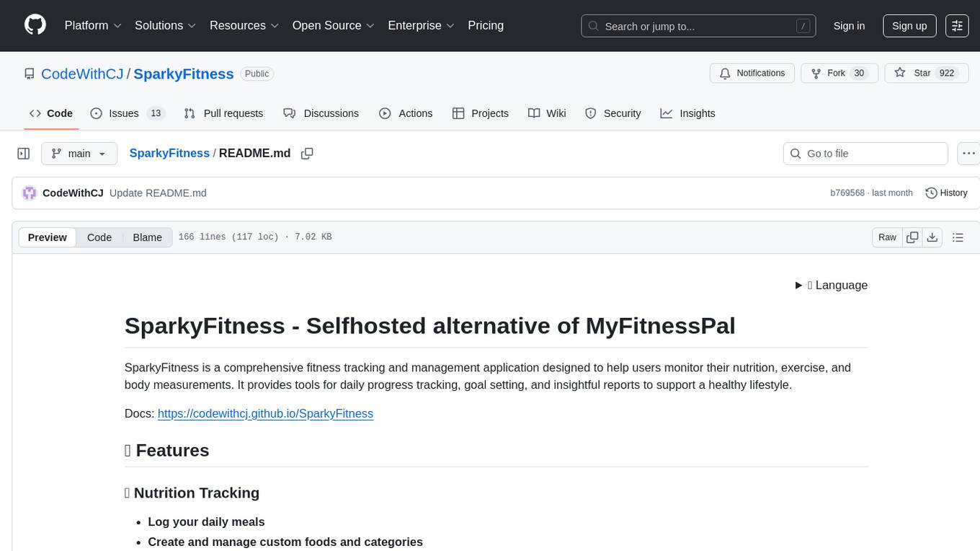This screenshot has width=980, height=551.
Task: Click the Fork count 30
Action: coord(858,74)
